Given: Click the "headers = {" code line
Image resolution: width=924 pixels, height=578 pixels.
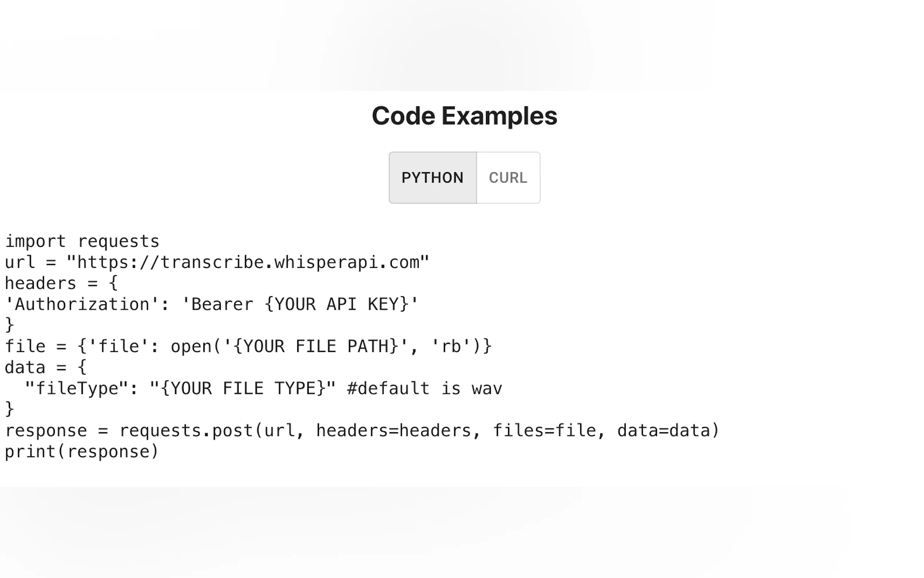Looking at the screenshot, I should [x=61, y=284].
